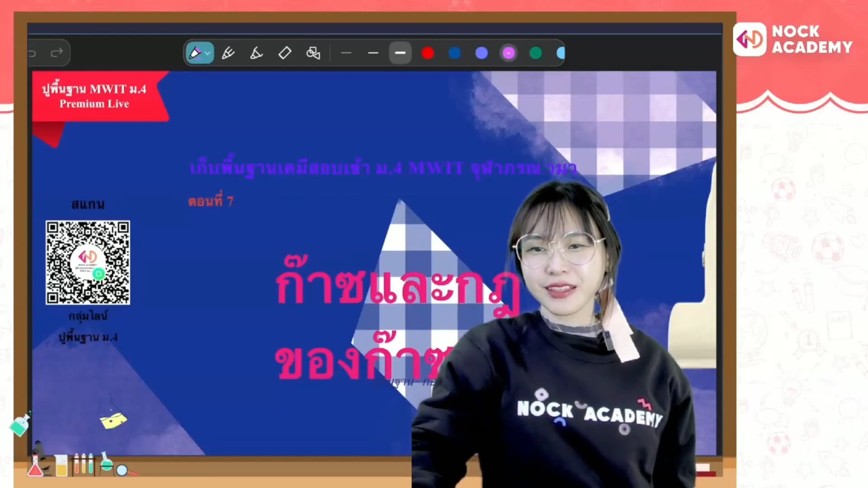Click the Nock Academy logo

793,39
